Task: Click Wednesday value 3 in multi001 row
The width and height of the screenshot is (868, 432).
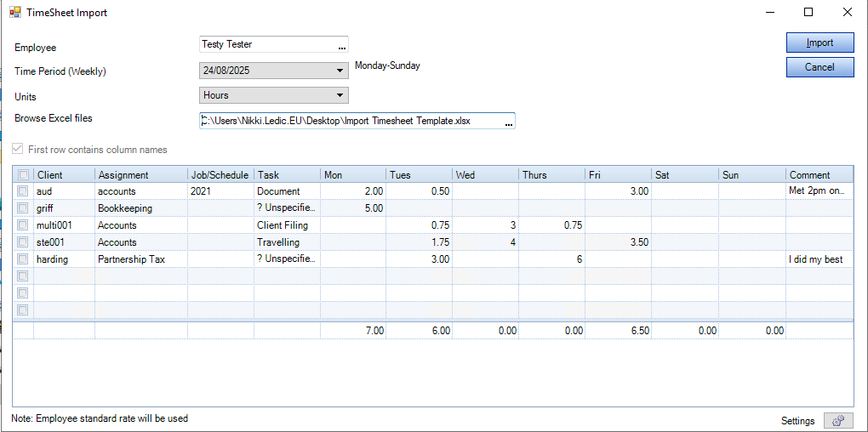Action: click(x=485, y=225)
